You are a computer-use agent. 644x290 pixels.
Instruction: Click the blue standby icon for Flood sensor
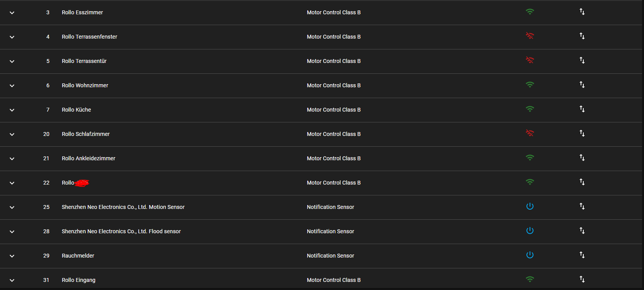tap(530, 231)
